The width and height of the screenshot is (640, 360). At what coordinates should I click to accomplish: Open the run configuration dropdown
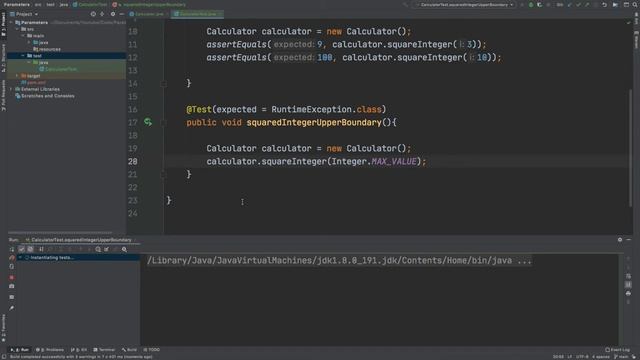point(465,5)
